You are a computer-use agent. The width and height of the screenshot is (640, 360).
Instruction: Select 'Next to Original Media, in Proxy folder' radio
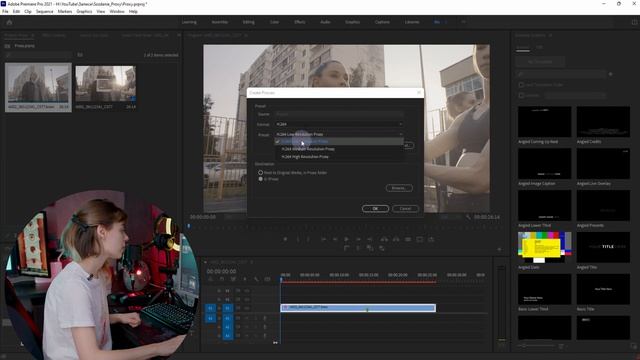pos(260,173)
